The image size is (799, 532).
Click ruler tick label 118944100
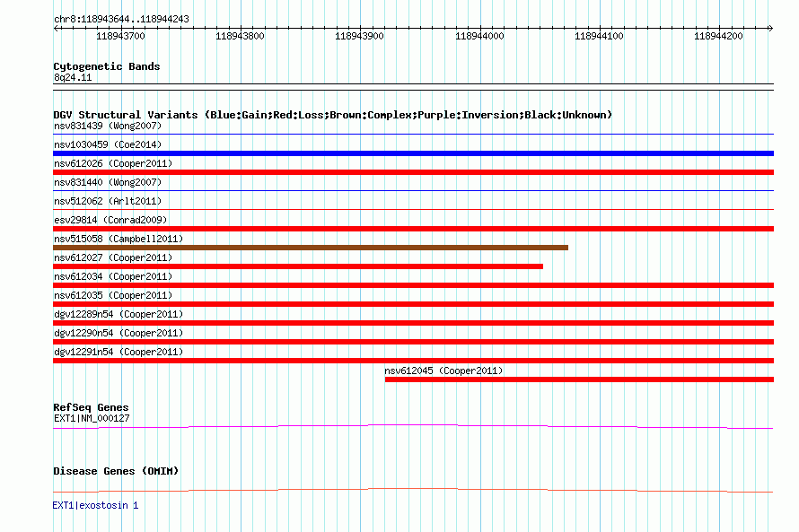[x=600, y=36]
